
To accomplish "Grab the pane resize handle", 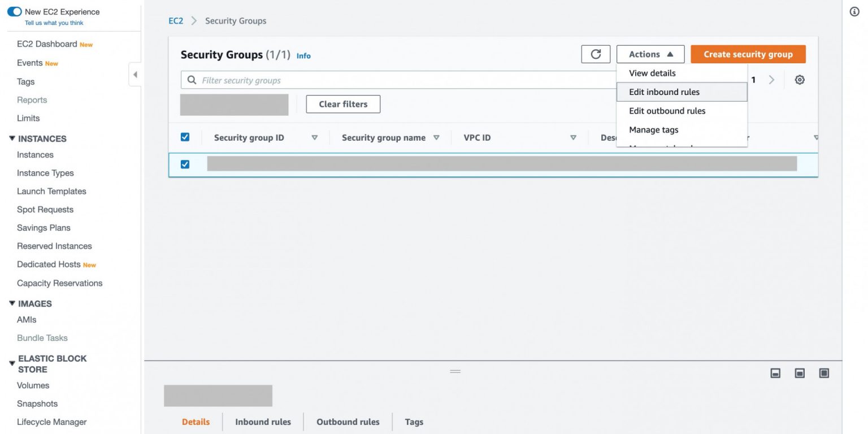I will pyautogui.click(x=455, y=371).
